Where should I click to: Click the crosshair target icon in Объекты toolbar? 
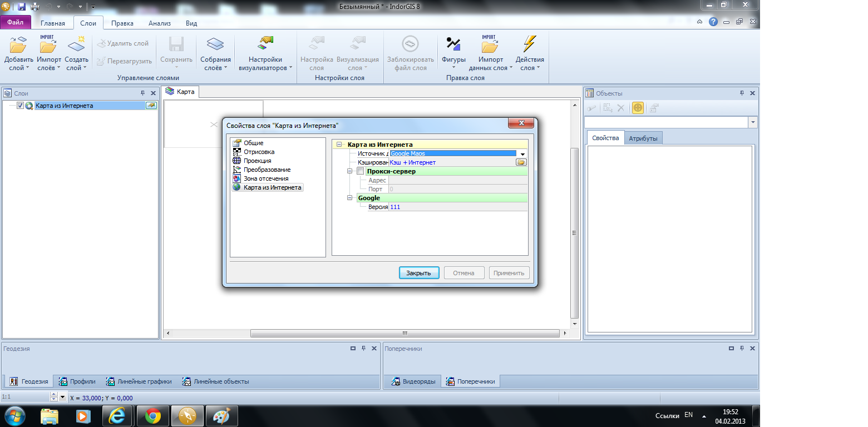(638, 108)
